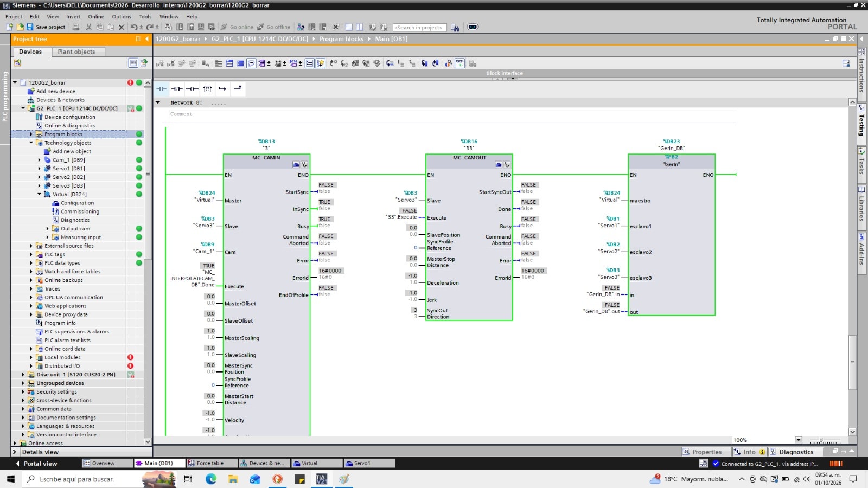The width and height of the screenshot is (868, 488).
Task: Click the editor vertical scrollbar
Action: coord(852,362)
